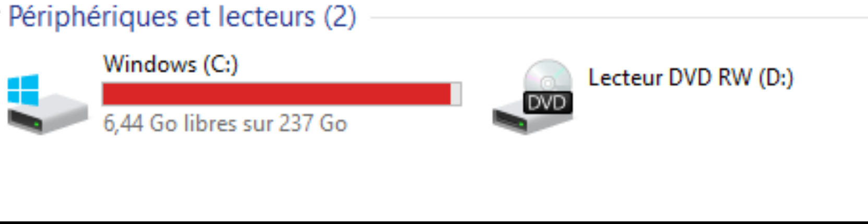Click the gray free-space end of the C: bar

point(456,94)
